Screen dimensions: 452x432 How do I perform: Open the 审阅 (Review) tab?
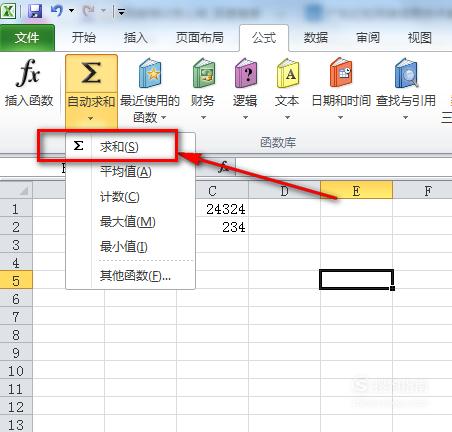click(368, 38)
